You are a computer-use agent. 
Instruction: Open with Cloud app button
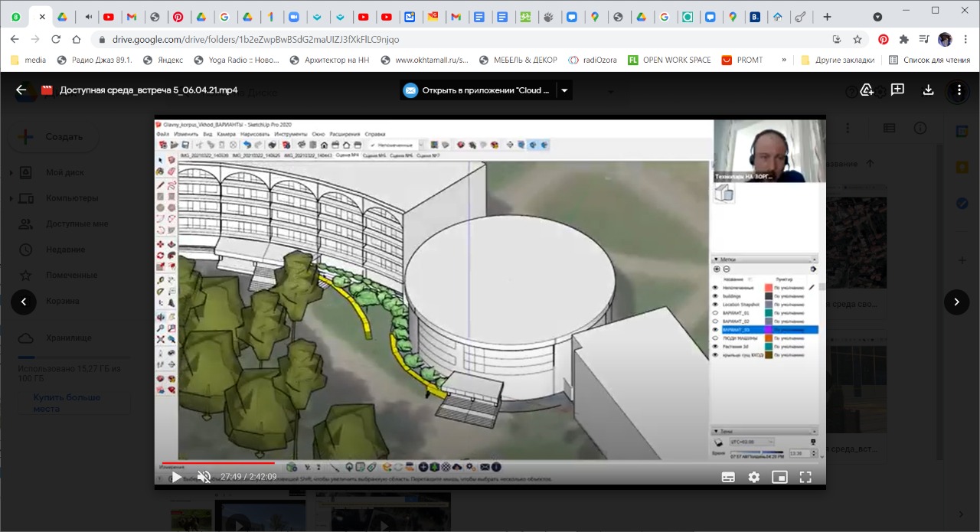477,90
